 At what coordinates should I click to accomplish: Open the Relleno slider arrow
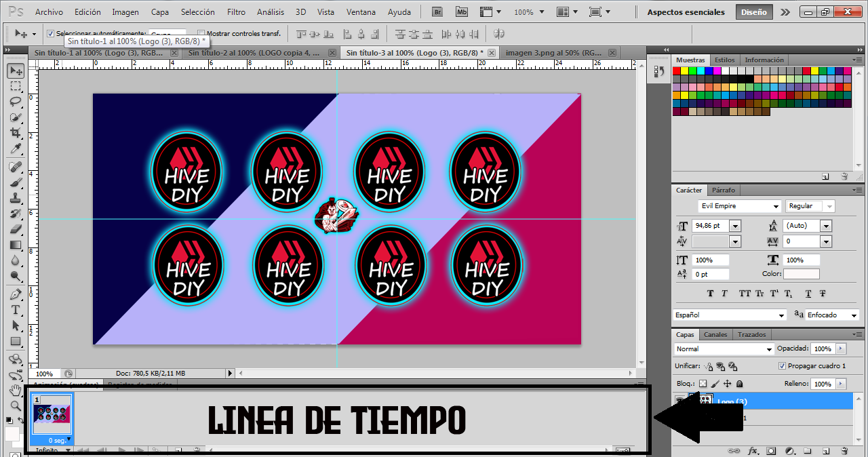[841, 384]
